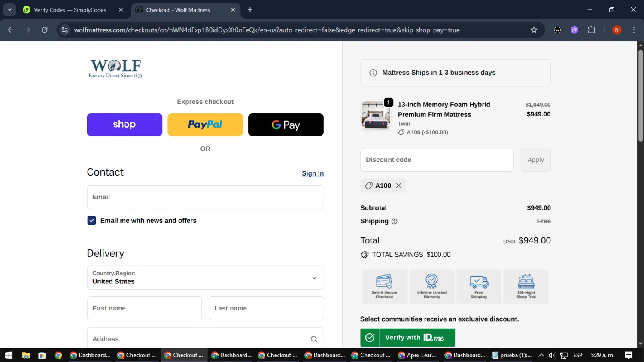This screenshot has height=362, width=644.
Task: Click the Safe & Secure Checkout badge
Action: pyautogui.click(x=384, y=286)
